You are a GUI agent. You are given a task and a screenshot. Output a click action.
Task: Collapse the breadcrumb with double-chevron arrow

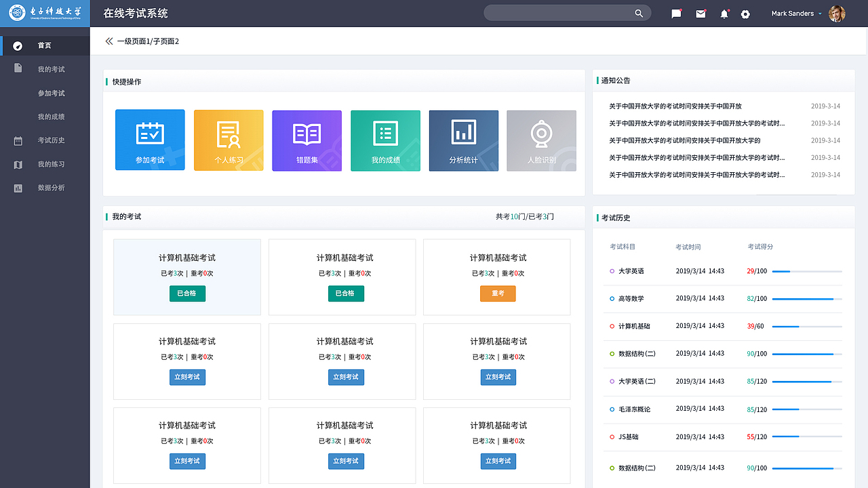pos(108,41)
